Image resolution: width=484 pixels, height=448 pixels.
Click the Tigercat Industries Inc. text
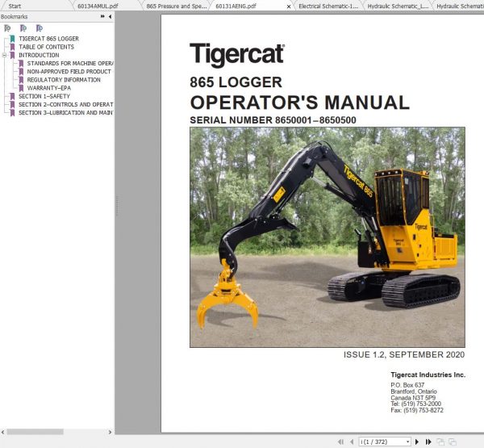[x=428, y=375]
